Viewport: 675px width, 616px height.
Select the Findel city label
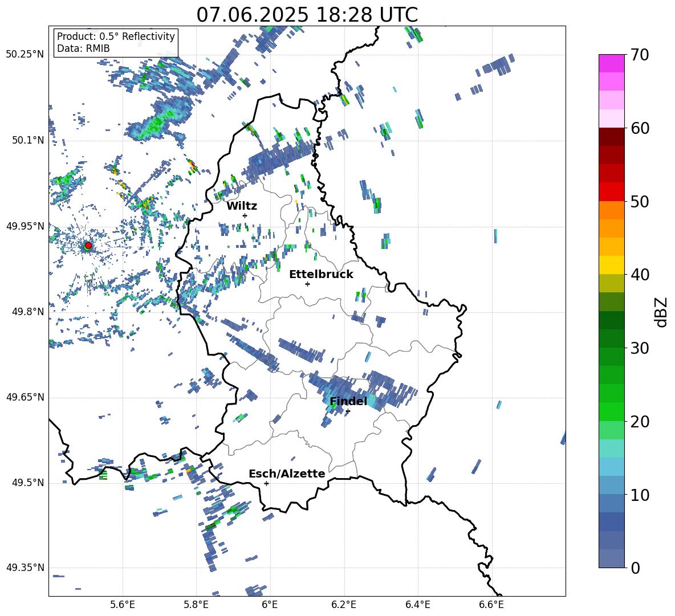[x=348, y=401]
